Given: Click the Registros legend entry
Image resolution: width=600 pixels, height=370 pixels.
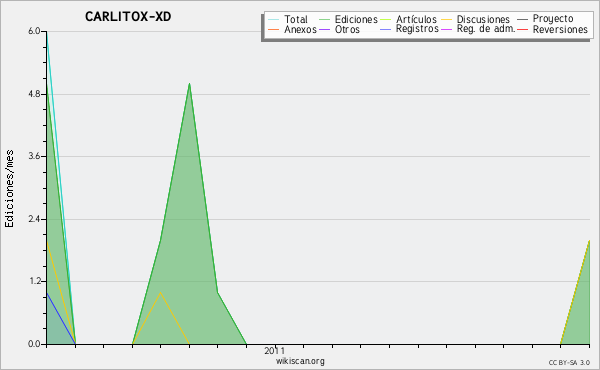Looking at the screenshot, I should point(417,29).
